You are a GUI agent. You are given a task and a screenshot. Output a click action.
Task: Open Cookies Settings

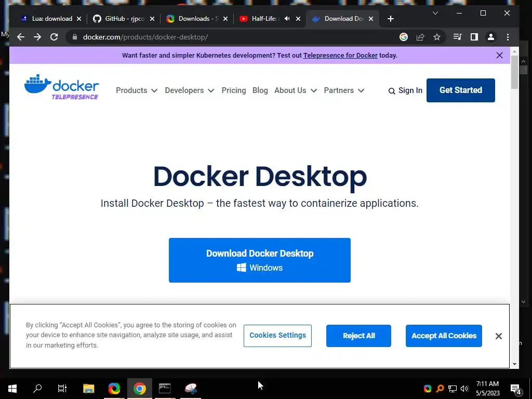pyautogui.click(x=277, y=336)
